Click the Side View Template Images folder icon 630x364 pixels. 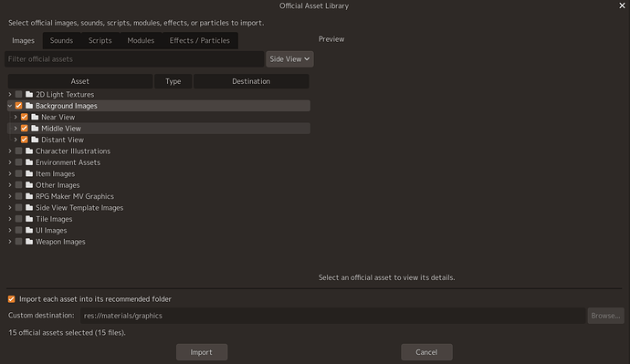point(29,207)
